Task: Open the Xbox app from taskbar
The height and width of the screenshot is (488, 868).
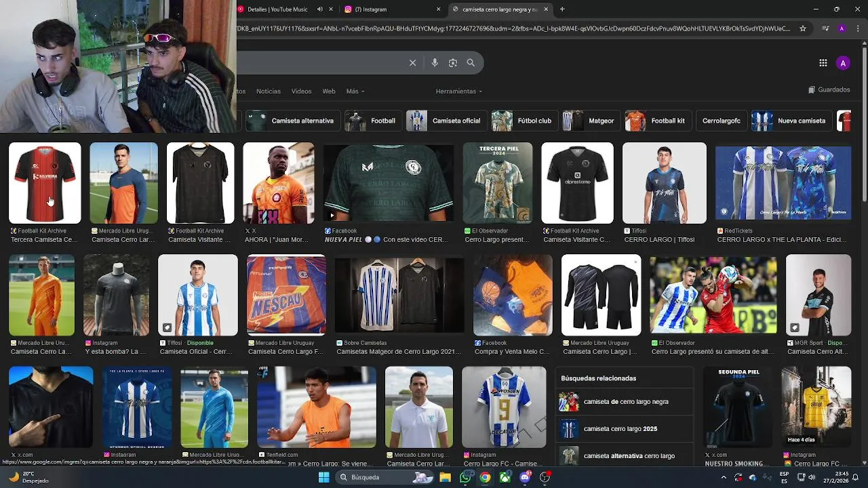Action: (505, 477)
